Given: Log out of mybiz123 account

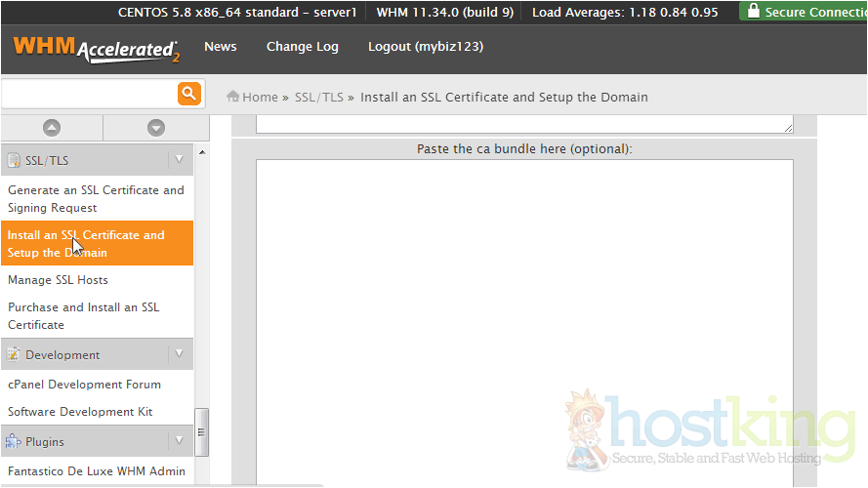Looking at the screenshot, I should coord(425,47).
